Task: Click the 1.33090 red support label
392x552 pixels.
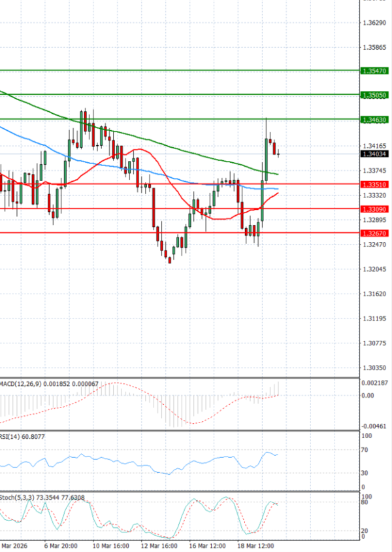Action: tap(374, 209)
